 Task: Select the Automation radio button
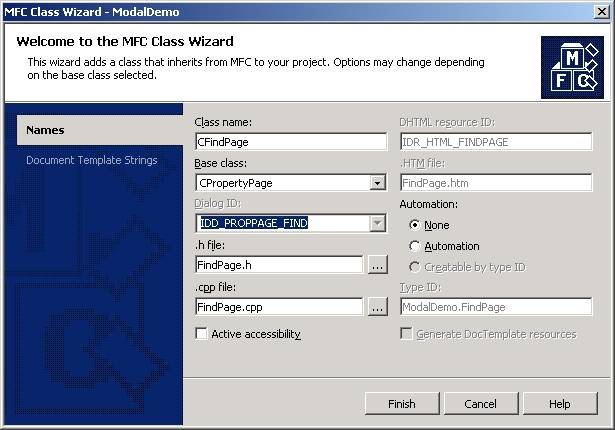414,246
